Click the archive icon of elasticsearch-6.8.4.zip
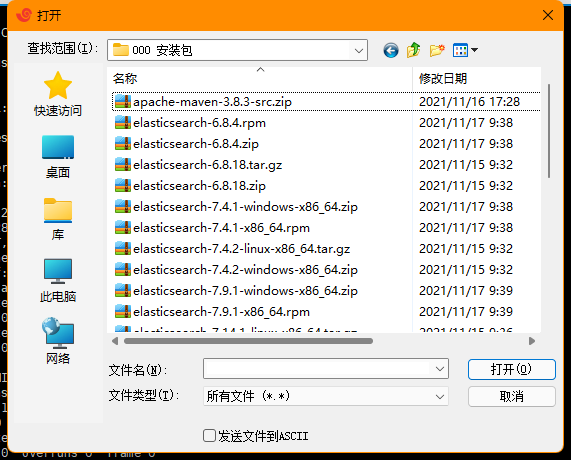Viewport: 571px width, 460px height. (123, 143)
